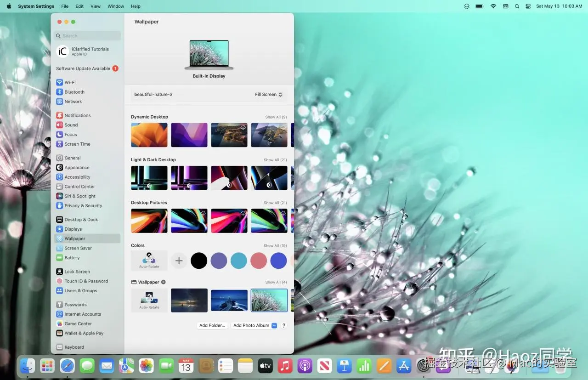This screenshot has height=380, width=588.
Task: Enable Auto-Rotate for Colors
Action: pos(149,261)
